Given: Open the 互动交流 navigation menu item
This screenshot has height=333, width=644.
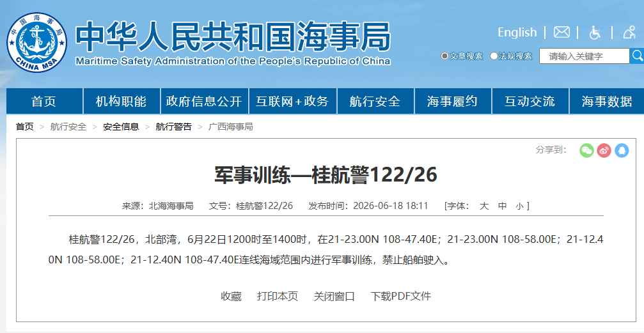Looking at the screenshot, I should pos(530,101).
